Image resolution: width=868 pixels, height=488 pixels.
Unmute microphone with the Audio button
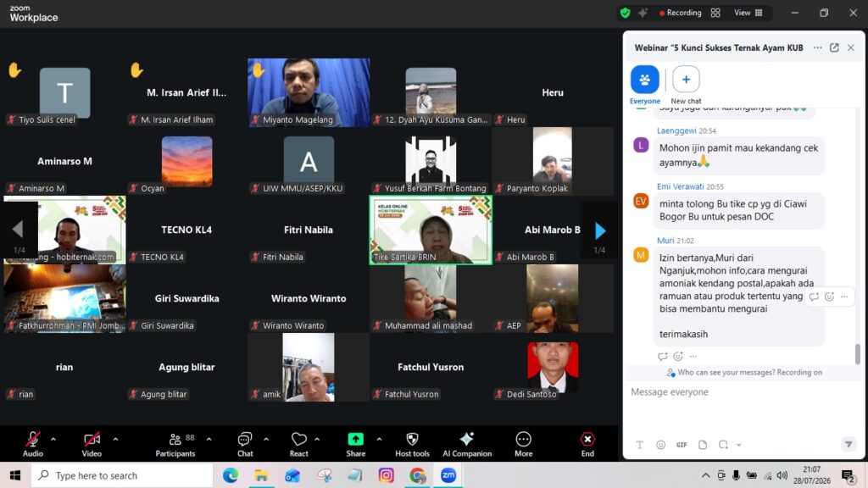(33, 445)
